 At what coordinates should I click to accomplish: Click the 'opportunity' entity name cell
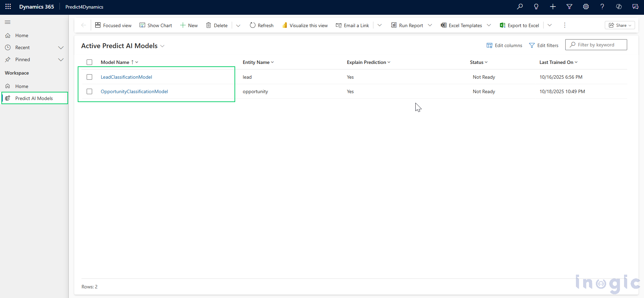tap(255, 91)
